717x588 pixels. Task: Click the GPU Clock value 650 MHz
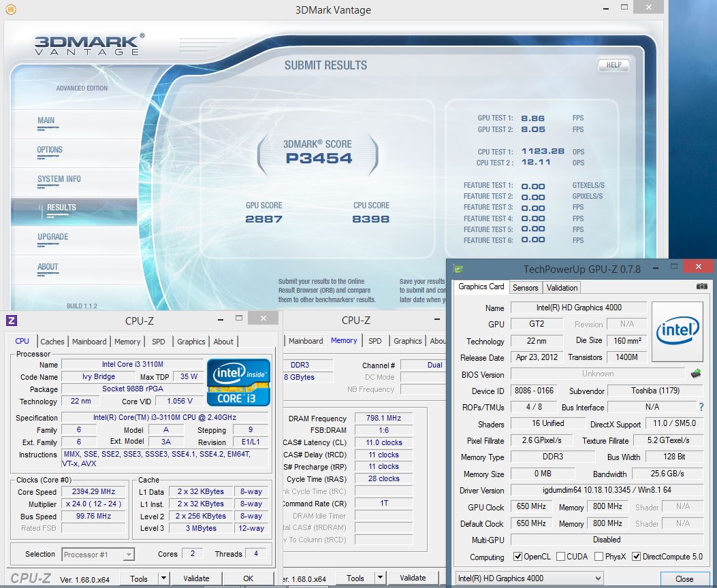pos(531,506)
